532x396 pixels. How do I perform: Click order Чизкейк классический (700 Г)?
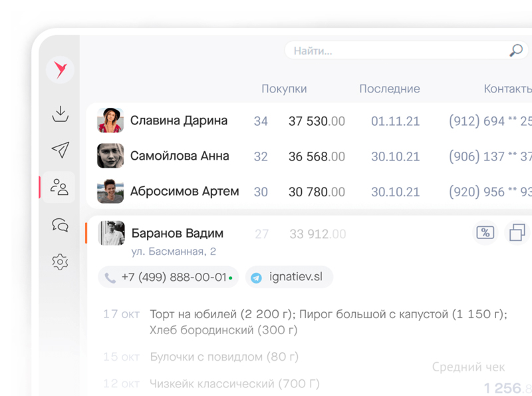tap(235, 384)
